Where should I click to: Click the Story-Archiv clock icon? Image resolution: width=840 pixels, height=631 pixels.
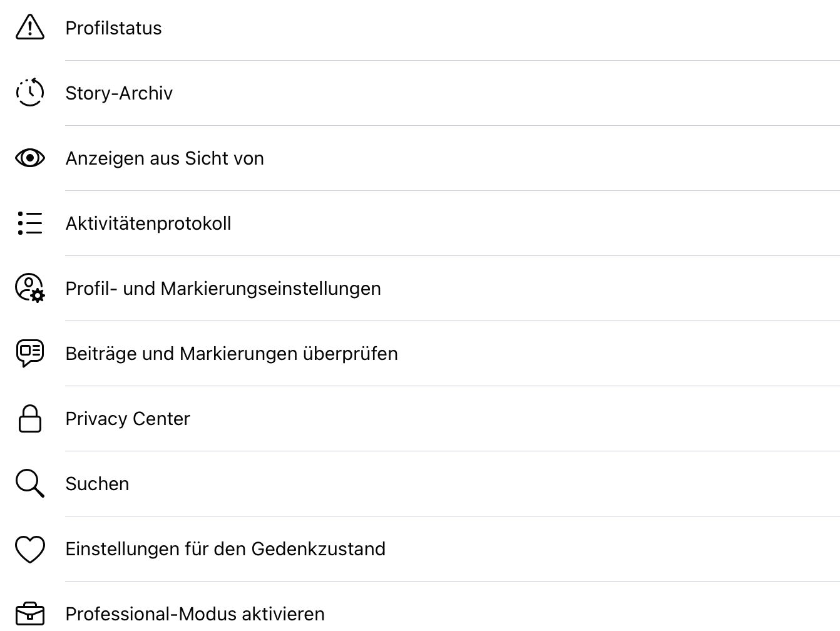tap(29, 93)
